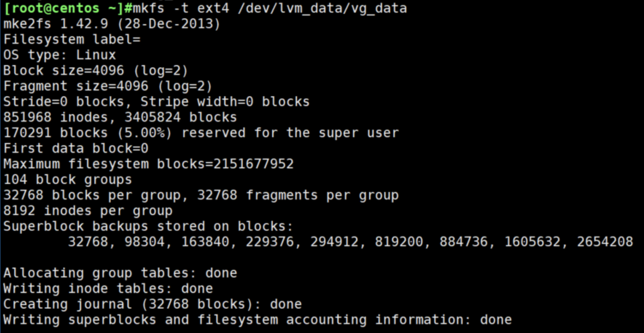Click the 'Stride=0 blocks, Stripe width=0 blocks' line

coord(157,102)
